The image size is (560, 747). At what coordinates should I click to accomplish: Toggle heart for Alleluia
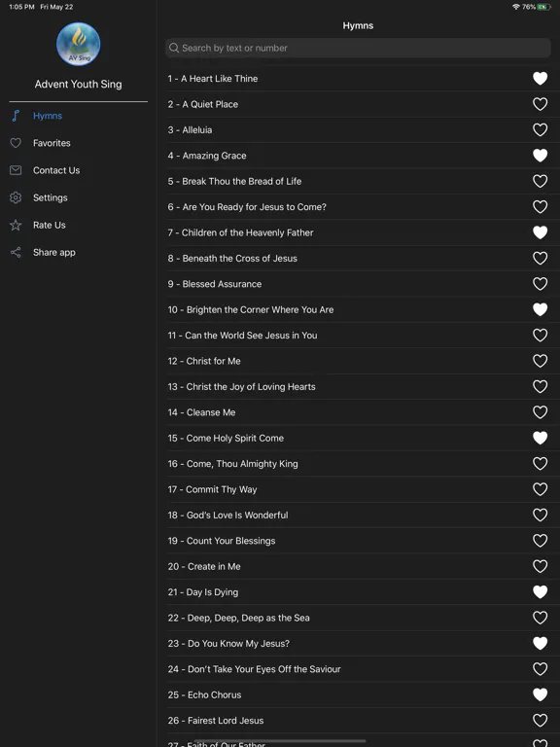tap(540, 130)
